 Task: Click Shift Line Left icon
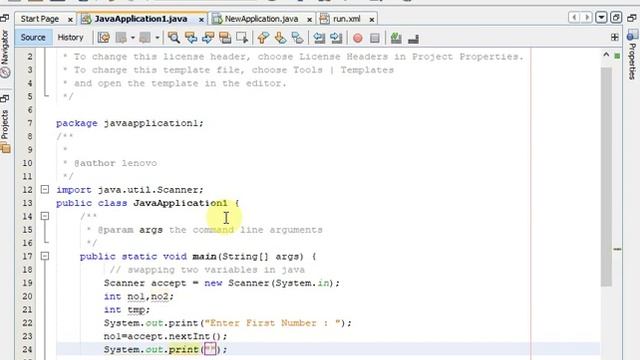pyautogui.click(x=319, y=38)
